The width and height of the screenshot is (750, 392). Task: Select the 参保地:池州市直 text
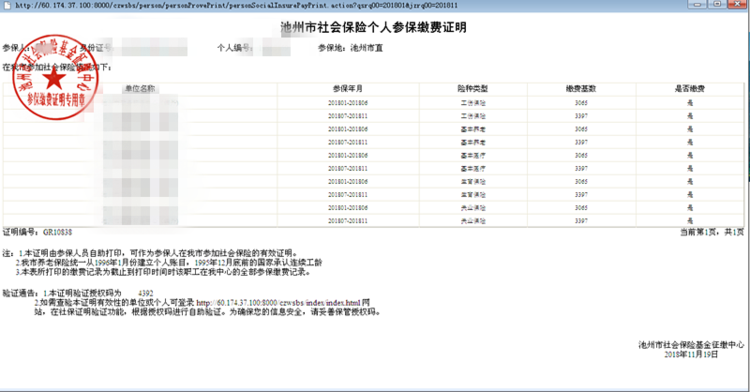[351, 48]
